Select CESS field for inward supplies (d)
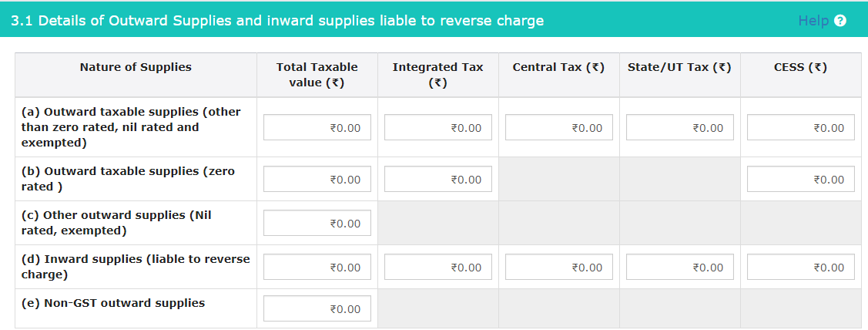 tap(800, 267)
